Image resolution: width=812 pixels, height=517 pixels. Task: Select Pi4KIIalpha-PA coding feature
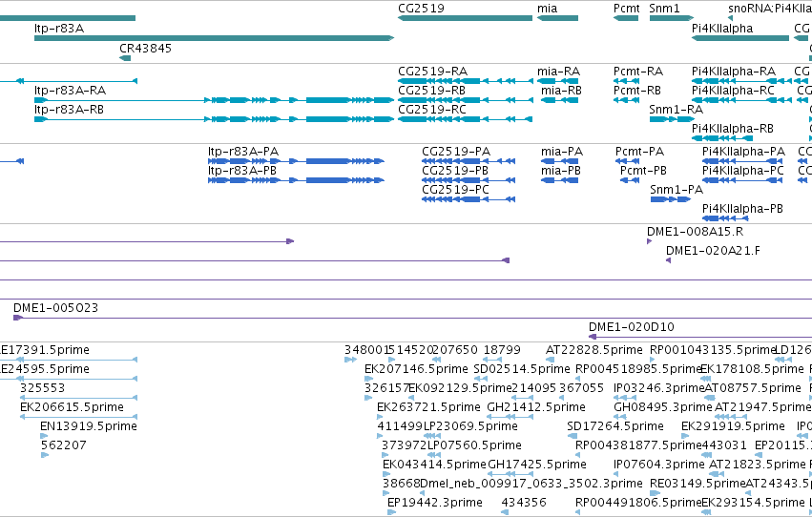pos(742,161)
